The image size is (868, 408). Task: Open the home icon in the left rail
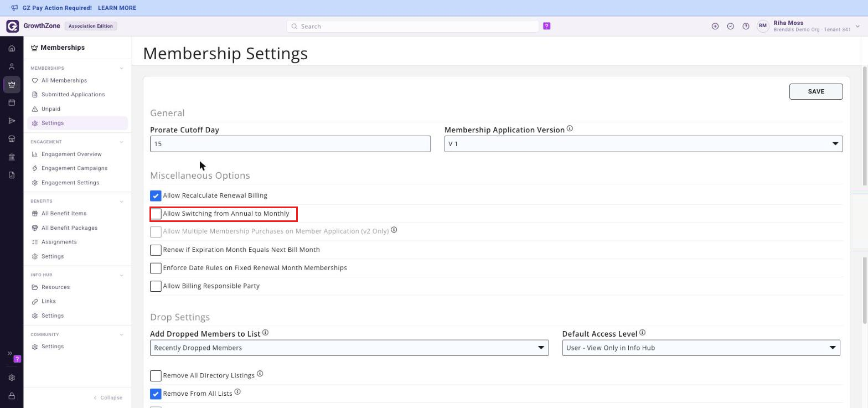coord(12,48)
